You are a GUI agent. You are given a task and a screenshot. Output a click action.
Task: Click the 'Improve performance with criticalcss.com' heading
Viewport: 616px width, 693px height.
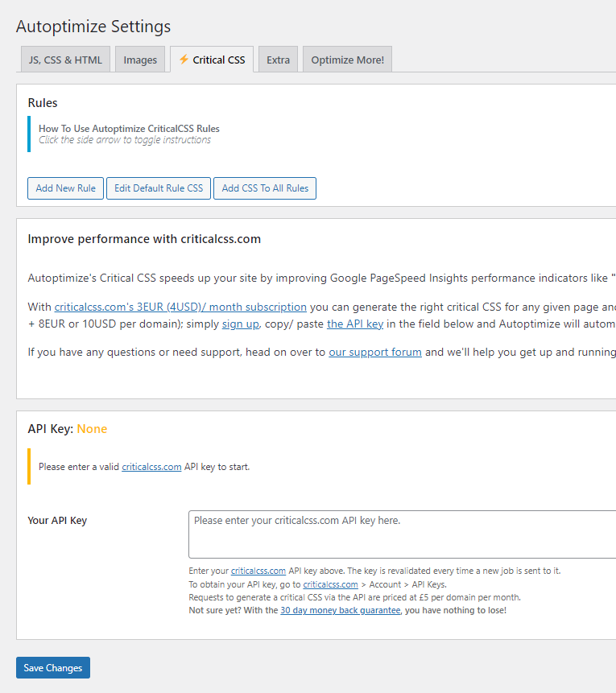(144, 239)
